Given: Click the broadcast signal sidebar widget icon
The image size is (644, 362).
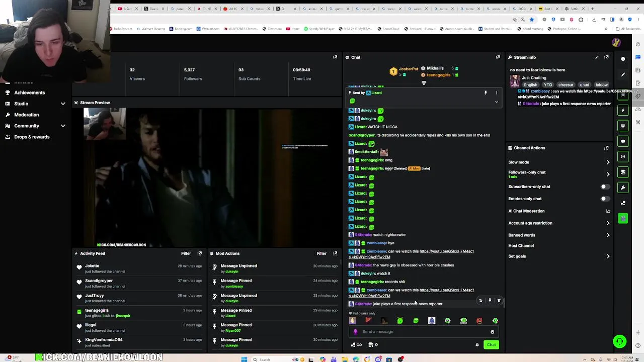Looking at the screenshot, I should click(623, 156).
